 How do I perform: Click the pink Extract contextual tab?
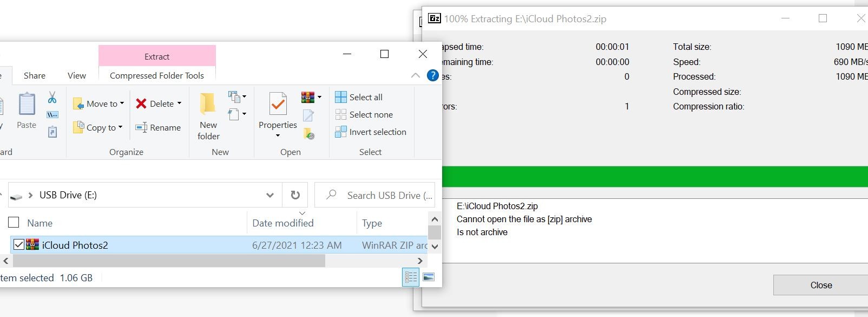coord(157,56)
